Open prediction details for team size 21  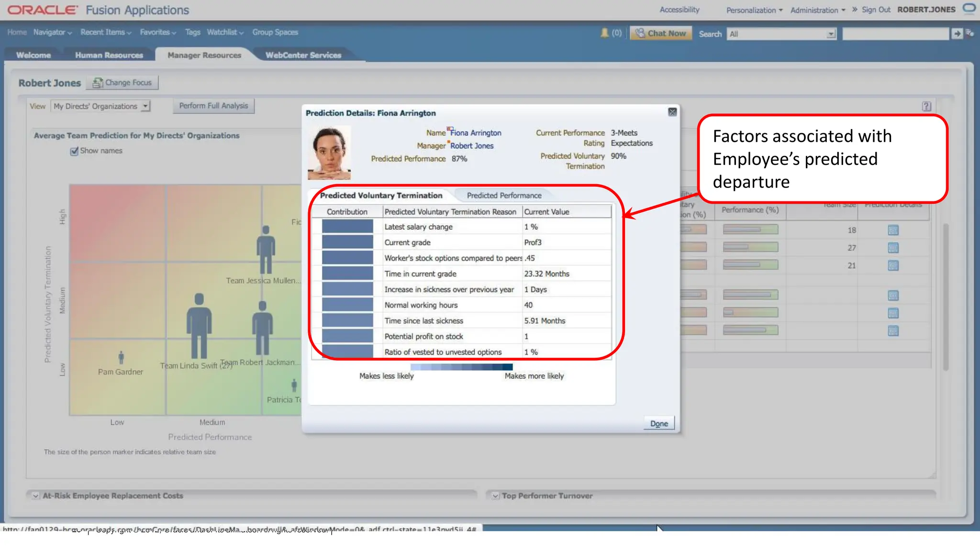[893, 265]
